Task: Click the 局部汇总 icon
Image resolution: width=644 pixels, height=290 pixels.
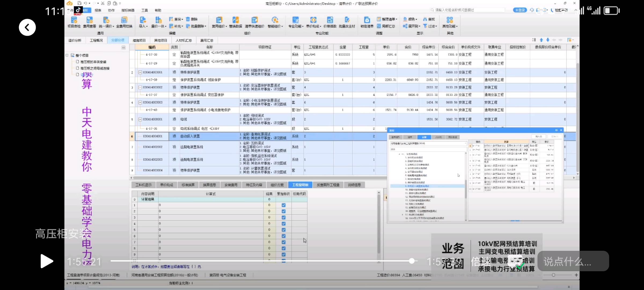Action: coord(379,26)
